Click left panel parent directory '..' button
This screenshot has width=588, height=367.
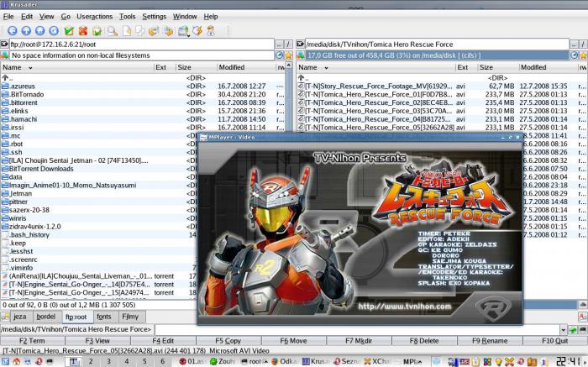point(279,45)
